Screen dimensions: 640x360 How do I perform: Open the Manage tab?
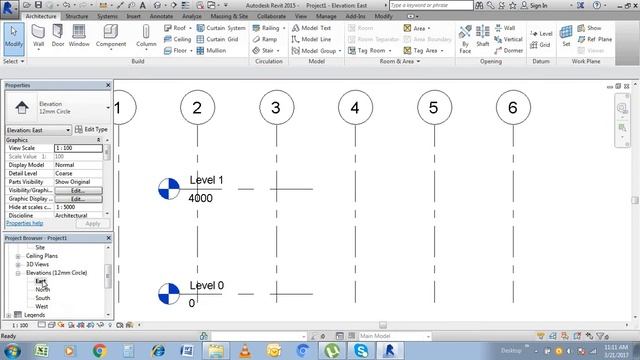326,16
